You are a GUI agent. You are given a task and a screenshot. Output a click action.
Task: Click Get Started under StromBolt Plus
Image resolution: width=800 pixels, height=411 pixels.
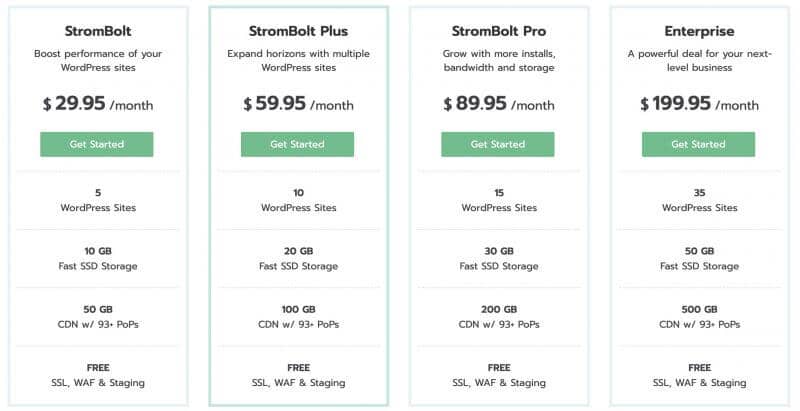pos(297,144)
